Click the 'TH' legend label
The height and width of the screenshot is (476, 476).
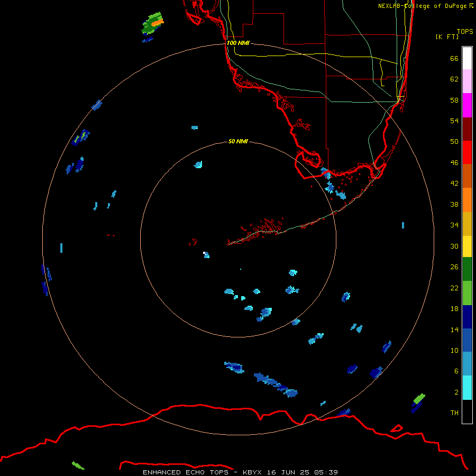pyautogui.click(x=454, y=413)
